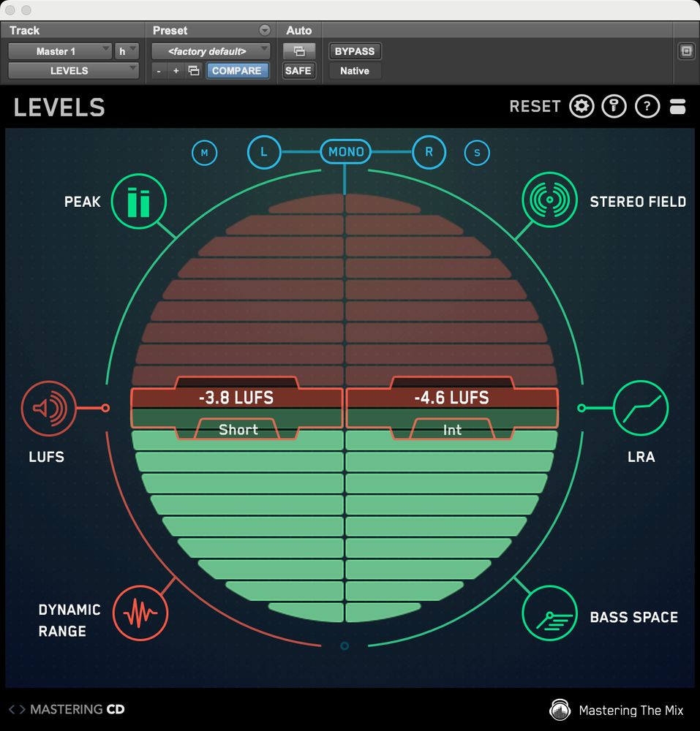This screenshot has height=731, width=700.
Task: Click the plugin window target icon top right
Action: pyautogui.click(x=686, y=51)
